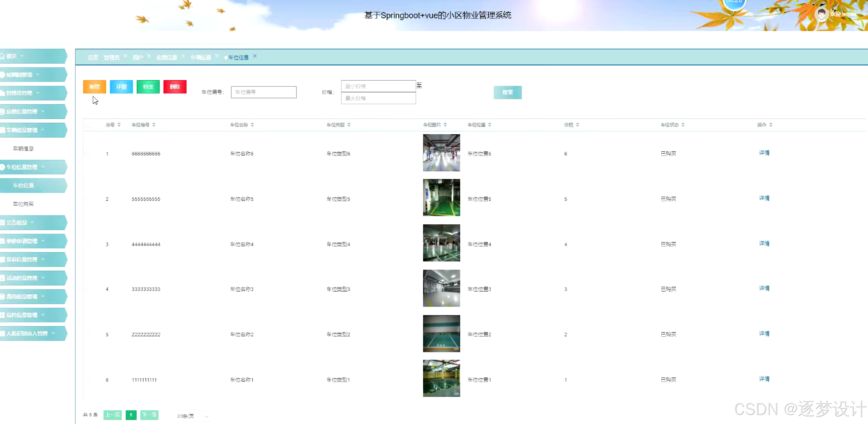The height and width of the screenshot is (424, 868).
Task: Close the 房屋信息 tab
Action: pyautogui.click(x=183, y=56)
